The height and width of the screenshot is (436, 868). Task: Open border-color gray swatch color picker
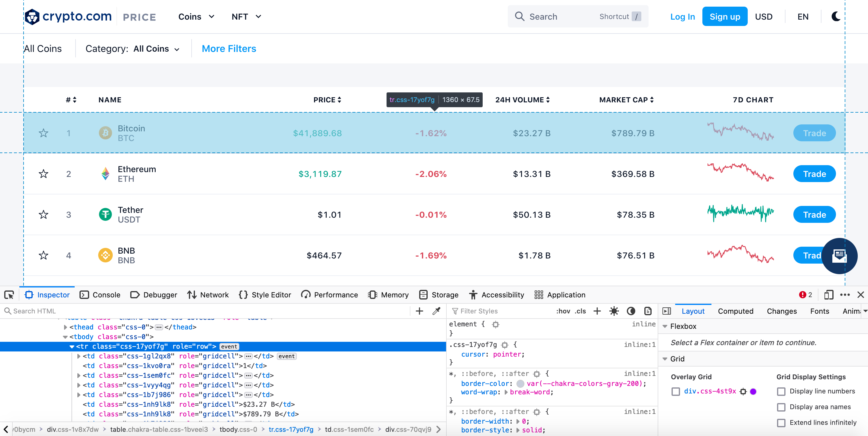pyautogui.click(x=520, y=383)
